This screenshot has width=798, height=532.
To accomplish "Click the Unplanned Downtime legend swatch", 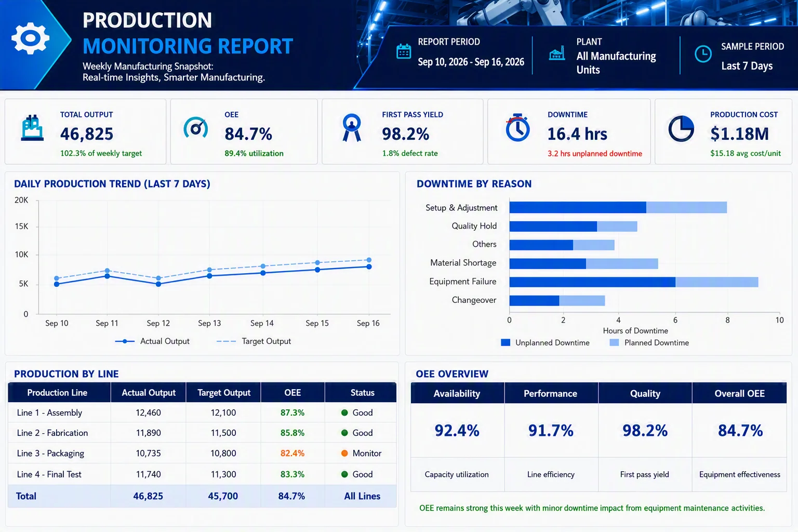I will (506, 342).
